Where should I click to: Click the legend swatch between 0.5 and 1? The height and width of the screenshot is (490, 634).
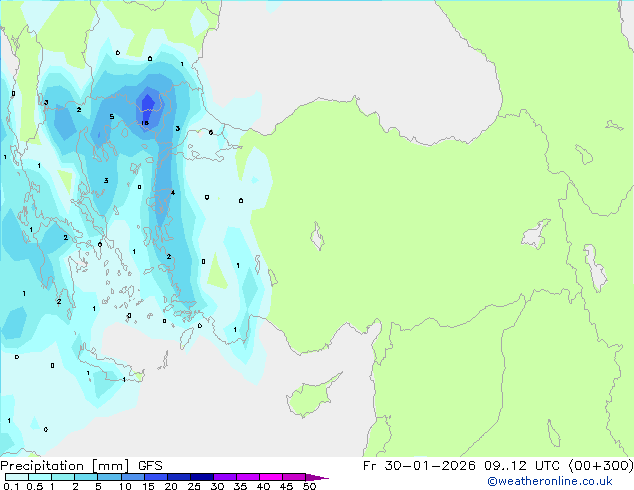[x=40, y=477]
